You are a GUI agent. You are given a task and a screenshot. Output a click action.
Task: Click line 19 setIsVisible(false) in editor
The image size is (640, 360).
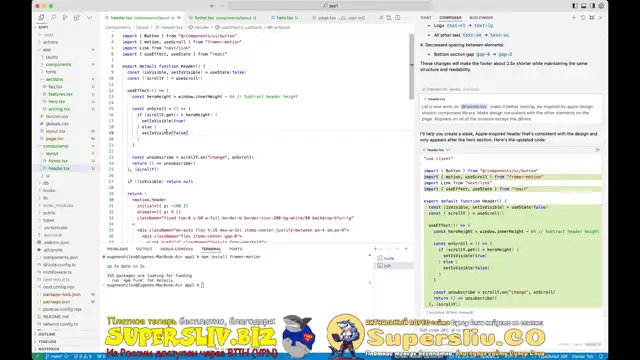pos(164,133)
